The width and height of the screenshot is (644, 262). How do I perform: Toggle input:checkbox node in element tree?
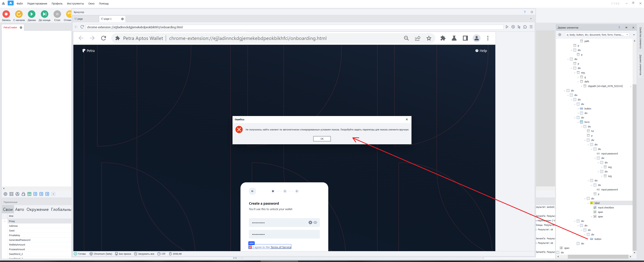(x=595, y=207)
